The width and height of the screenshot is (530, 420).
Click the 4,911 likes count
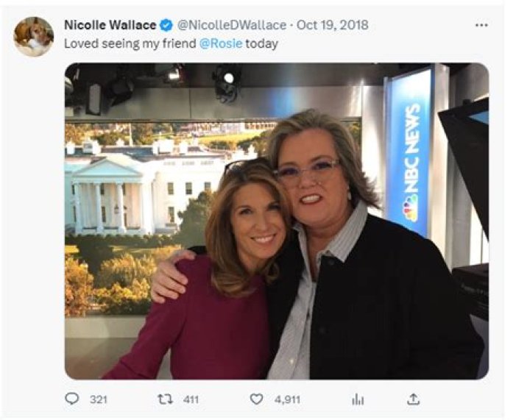point(289,399)
